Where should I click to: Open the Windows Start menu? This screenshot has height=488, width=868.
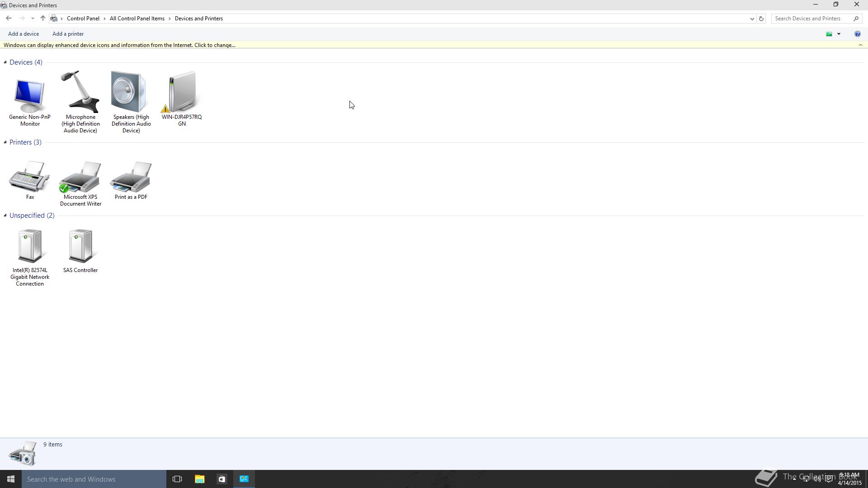[11, 479]
